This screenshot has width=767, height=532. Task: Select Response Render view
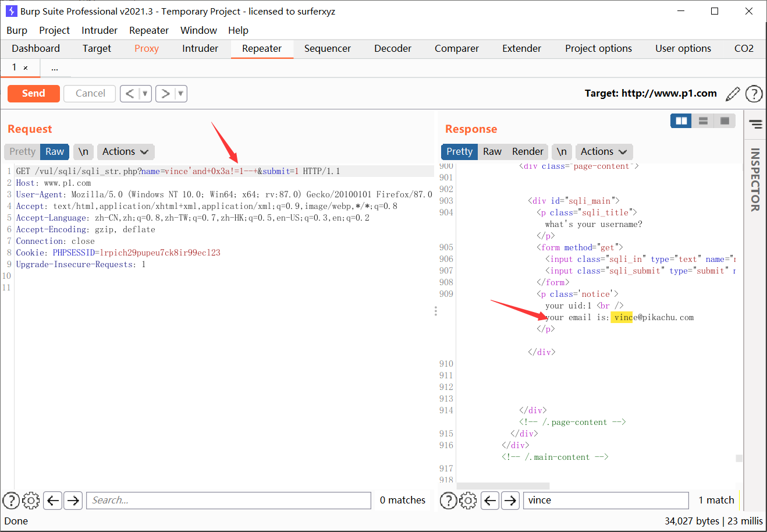point(528,151)
